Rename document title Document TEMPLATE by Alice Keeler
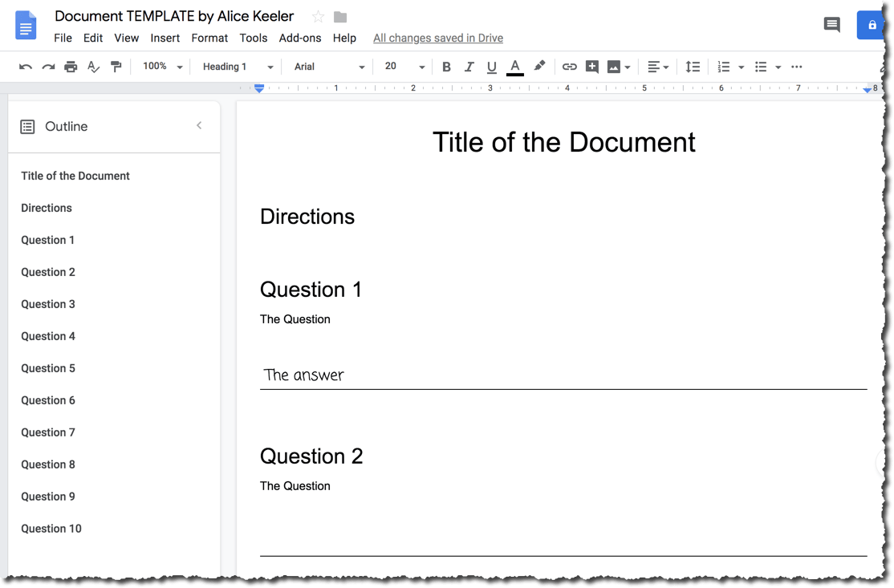This screenshot has height=588, width=894. point(174,16)
